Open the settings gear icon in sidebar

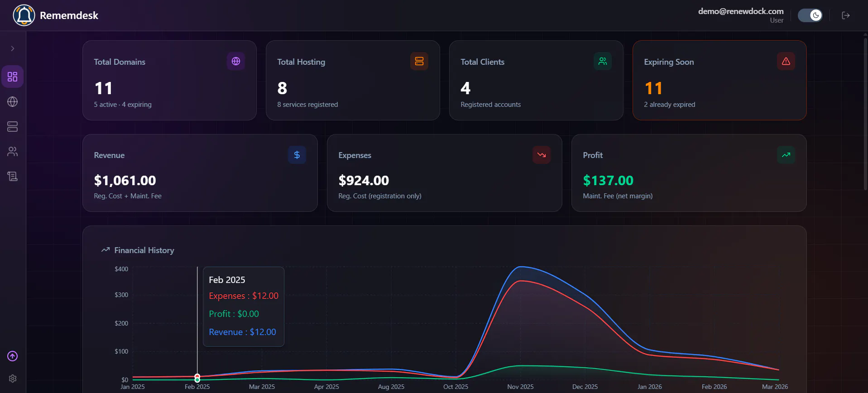[13, 379]
